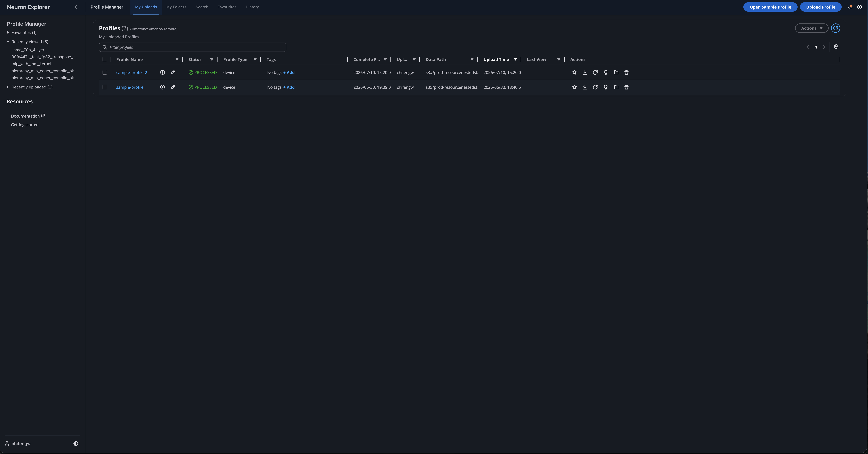The width and height of the screenshot is (868, 454).
Task: Click folder icon in sample-profile row
Action: (616, 87)
